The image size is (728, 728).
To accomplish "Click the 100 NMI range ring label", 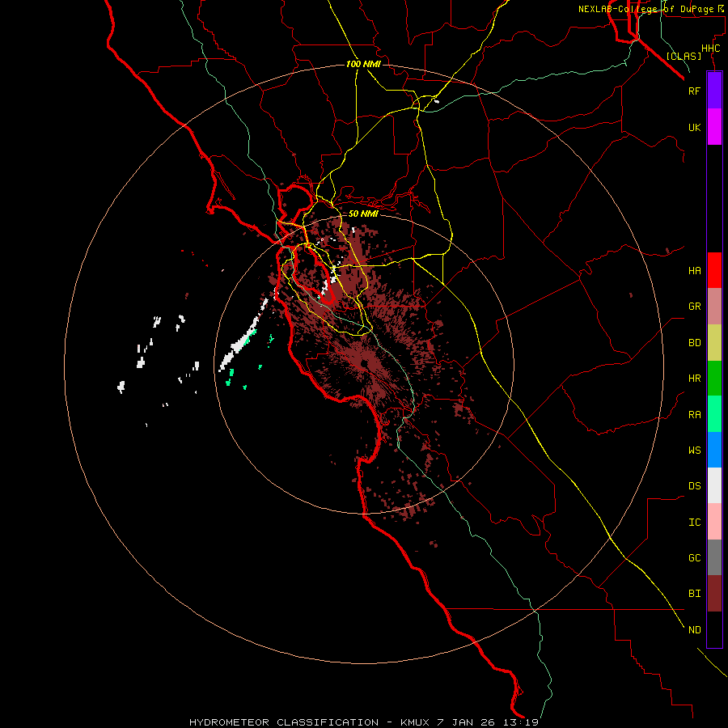I will pos(363,64).
